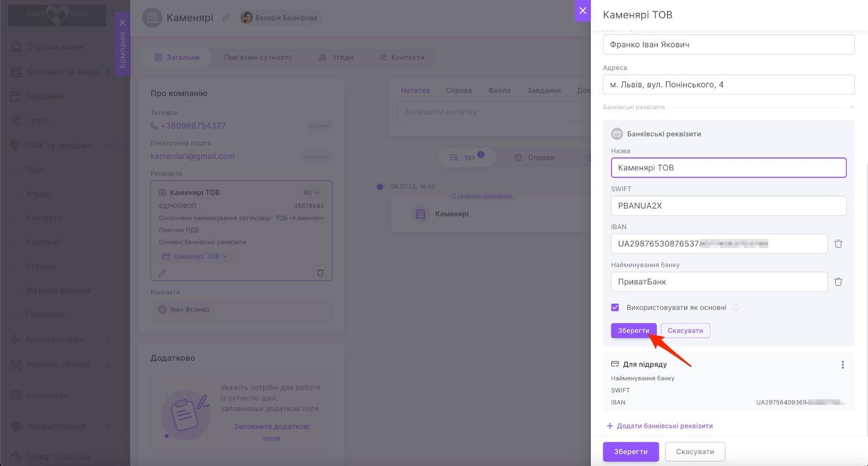This screenshot has width=868, height=466.
Task: Click the kameniari@gmail.com email link
Action: pos(193,156)
